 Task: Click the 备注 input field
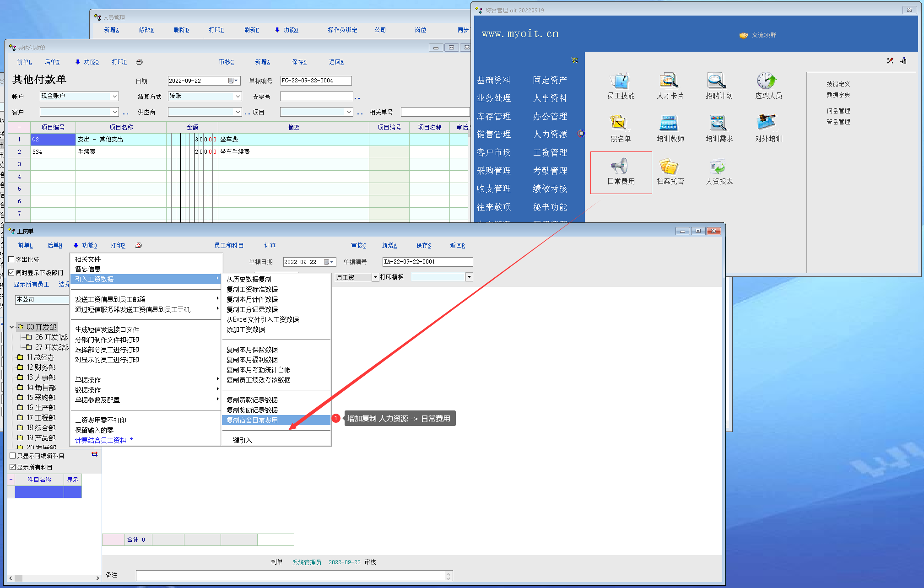click(291, 575)
